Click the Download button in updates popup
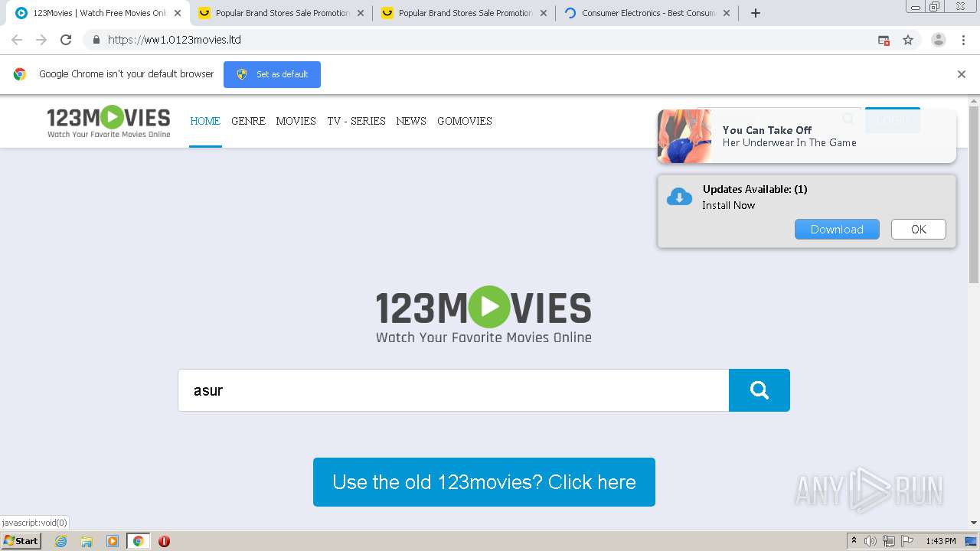Image resolution: width=980 pixels, height=551 pixels. coord(837,230)
